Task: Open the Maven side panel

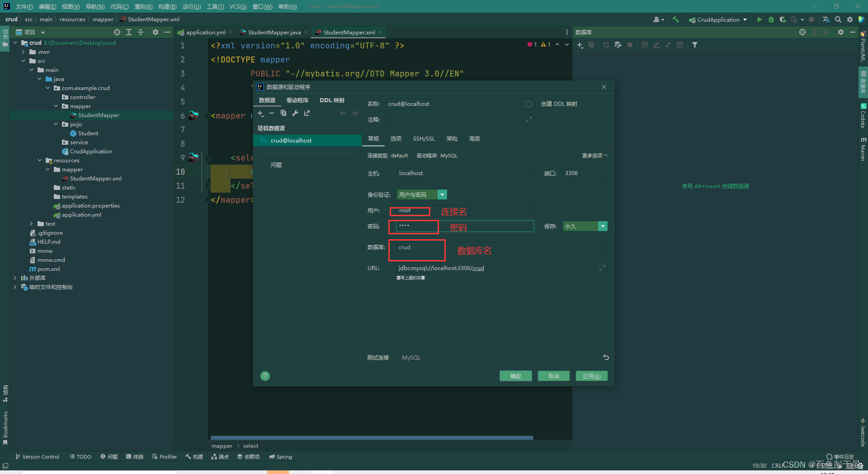Action: (863, 149)
